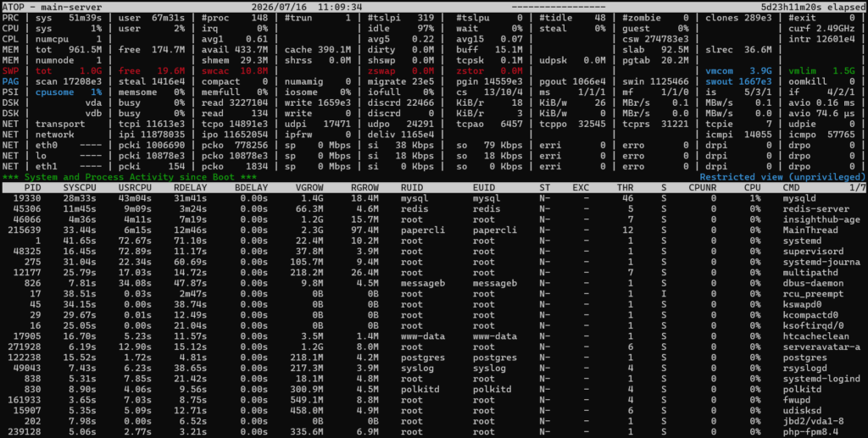The image size is (868, 438).
Task: Click the vmlim 1.5G value
Action: pos(821,71)
